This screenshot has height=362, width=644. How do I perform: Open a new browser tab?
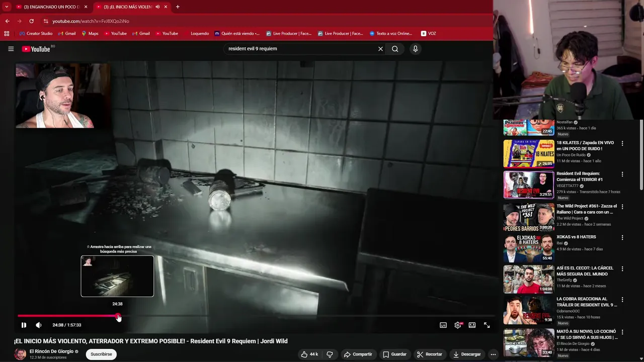pyautogui.click(x=178, y=7)
